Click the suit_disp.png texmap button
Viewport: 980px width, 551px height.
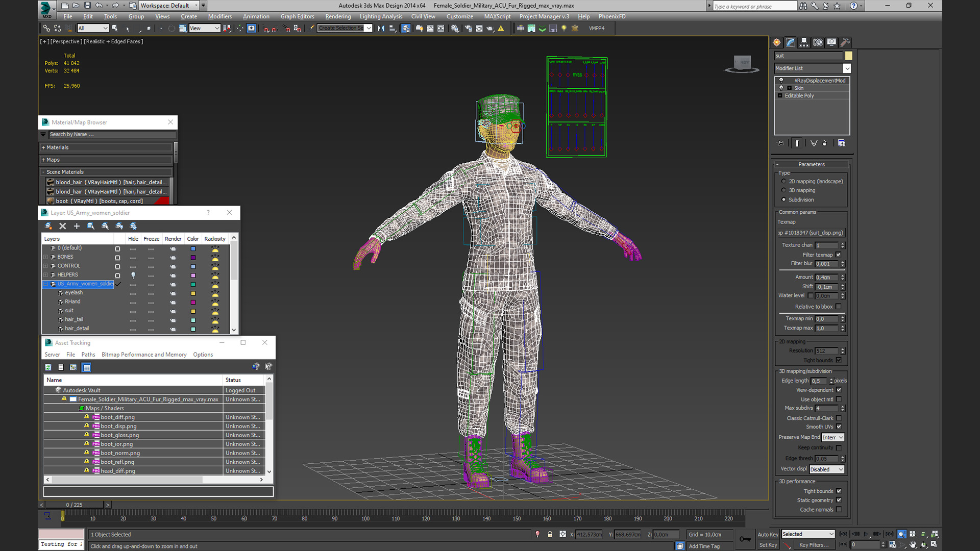coord(811,233)
